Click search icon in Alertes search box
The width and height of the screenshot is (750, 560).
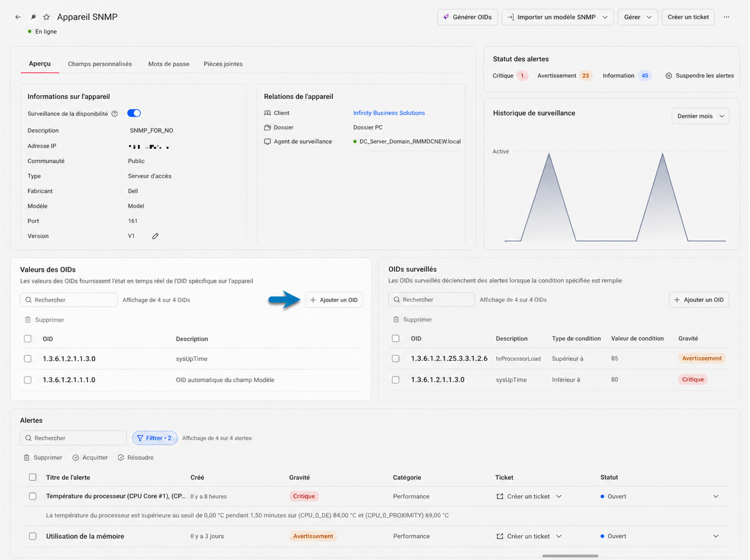click(29, 438)
